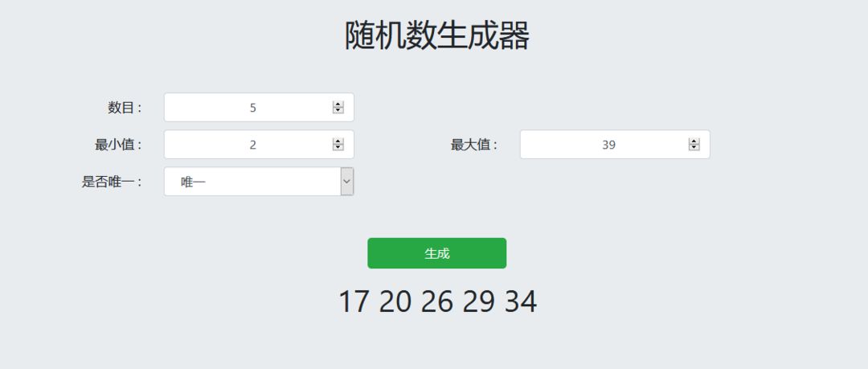868x369 pixels.
Task: Raise 最大值 with the up spinner arrow
Action: (694, 141)
